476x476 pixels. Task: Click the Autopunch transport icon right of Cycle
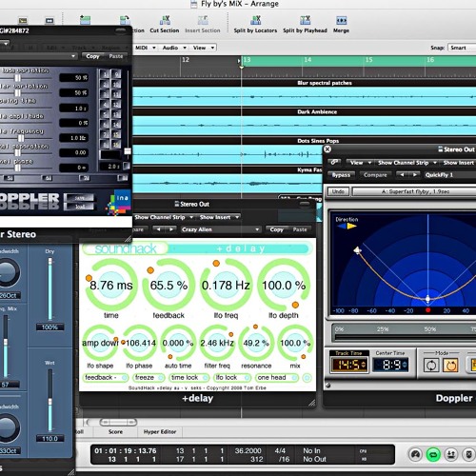(451, 455)
